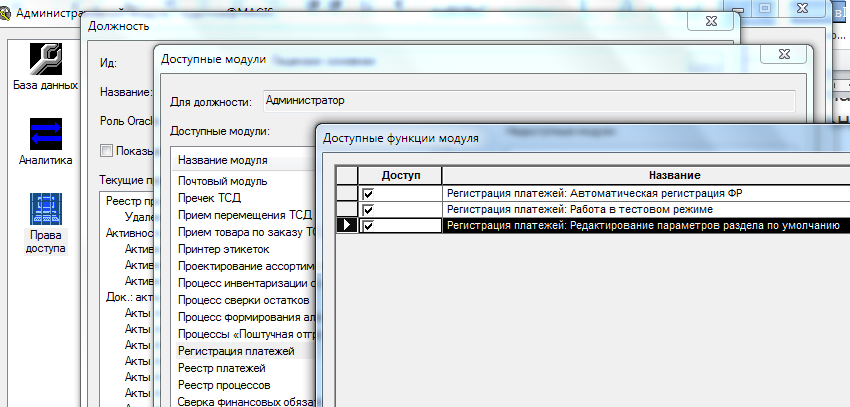Image resolution: width=850 pixels, height=407 pixels.
Task: Click the Доступ column header
Action: point(400,175)
